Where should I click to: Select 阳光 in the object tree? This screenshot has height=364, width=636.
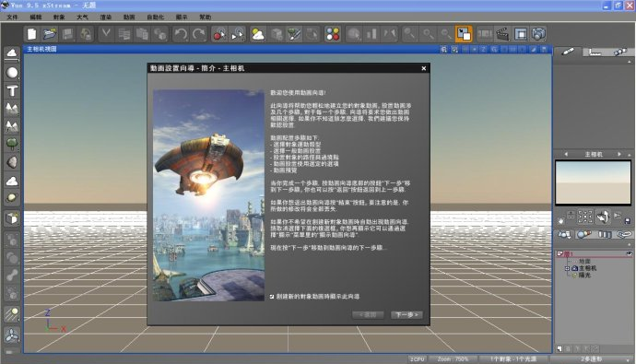pos(584,276)
